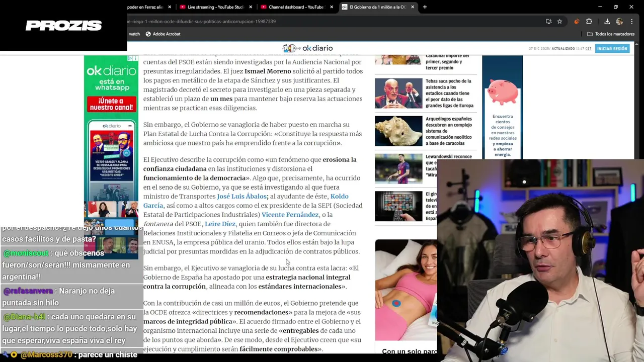Follow the 'Leire Díez' link

(220, 224)
